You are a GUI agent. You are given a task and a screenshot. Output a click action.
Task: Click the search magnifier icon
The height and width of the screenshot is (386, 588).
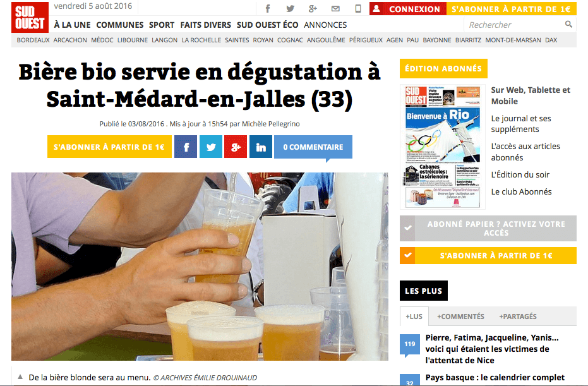point(568,25)
